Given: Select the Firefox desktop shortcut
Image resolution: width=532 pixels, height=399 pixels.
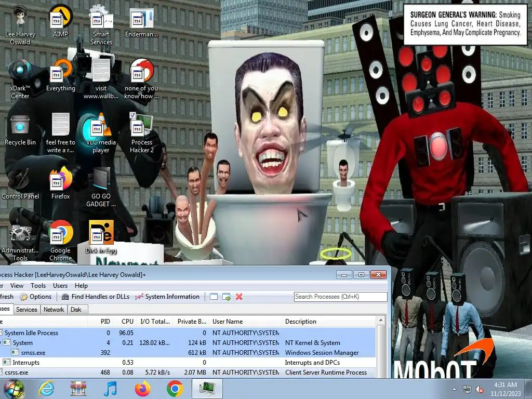Looking at the screenshot, I should (x=60, y=183).
